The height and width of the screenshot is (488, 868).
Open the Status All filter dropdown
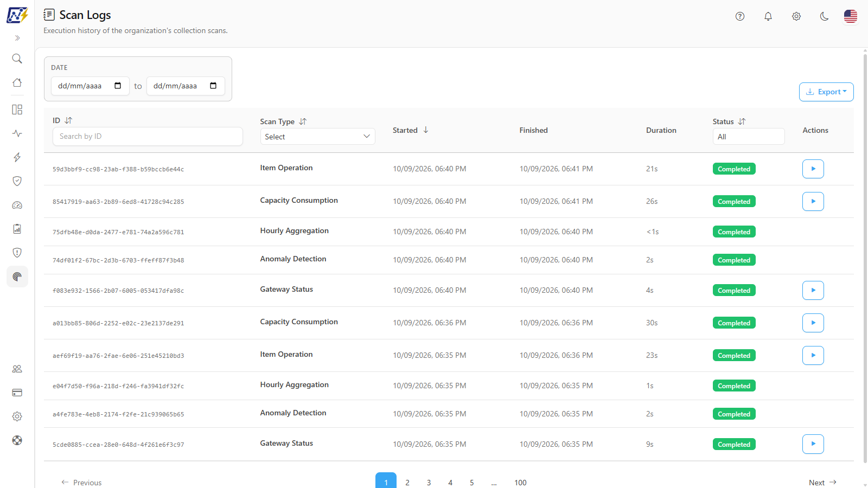749,137
